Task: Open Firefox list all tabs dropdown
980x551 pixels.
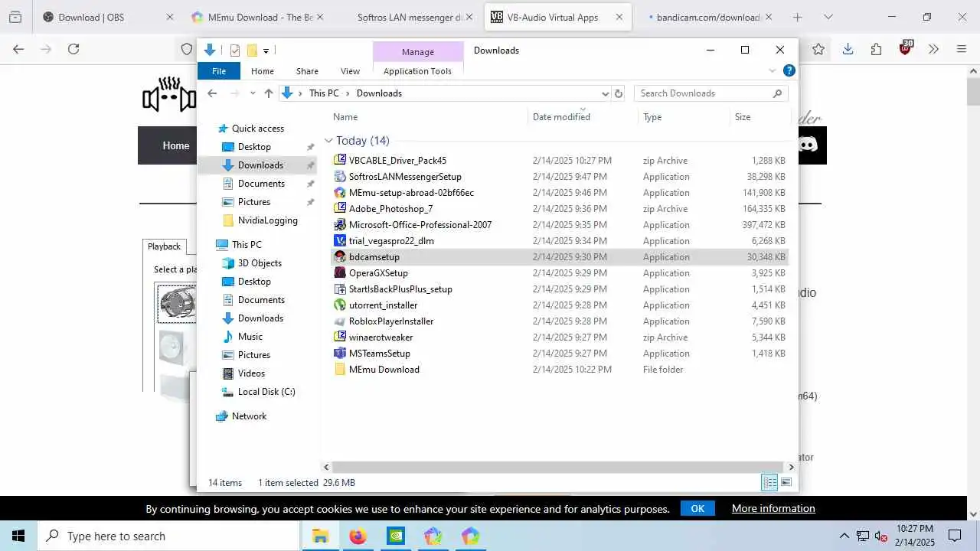Action: pos(828,17)
